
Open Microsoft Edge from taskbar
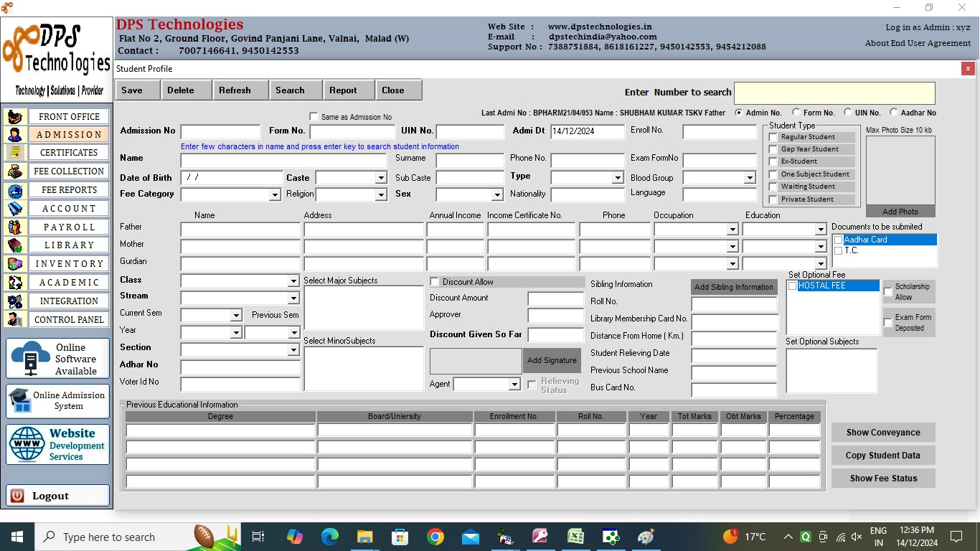(x=329, y=537)
